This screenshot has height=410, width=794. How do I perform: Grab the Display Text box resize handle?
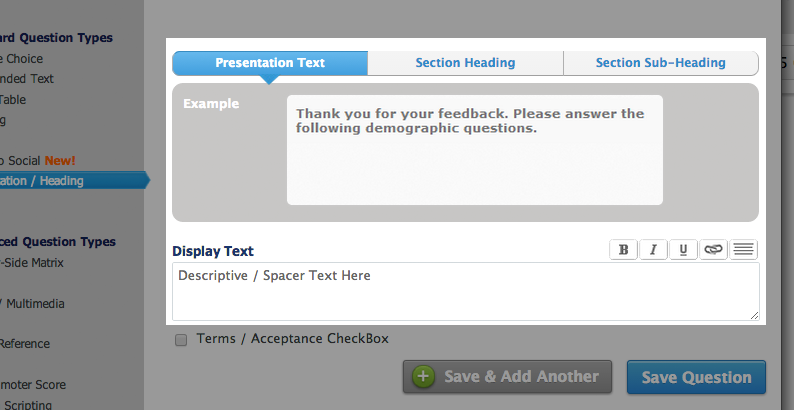click(x=754, y=315)
